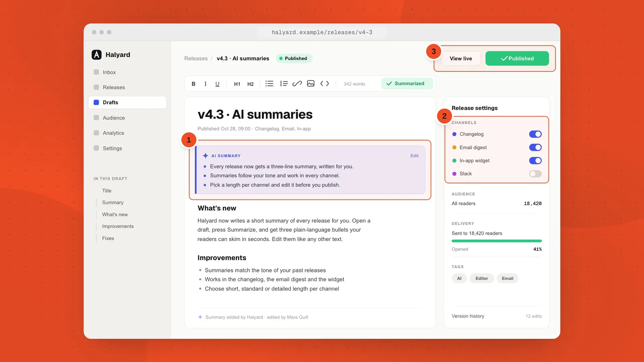644x362 pixels.
Task: Open Inbox in the sidebar
Action: point(127,72)
